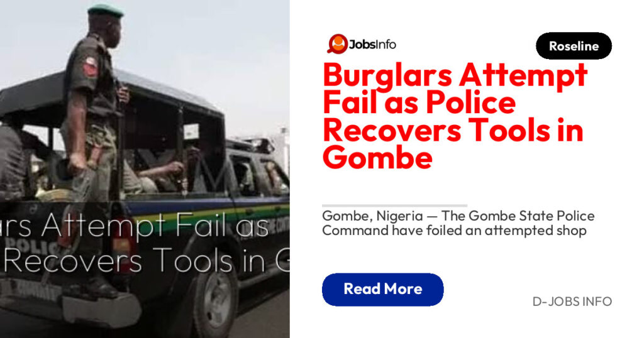The height and width of the screenshot is (338, 644).
Task: Click the red shoulder patch on uniform
Action: point(91,67)
